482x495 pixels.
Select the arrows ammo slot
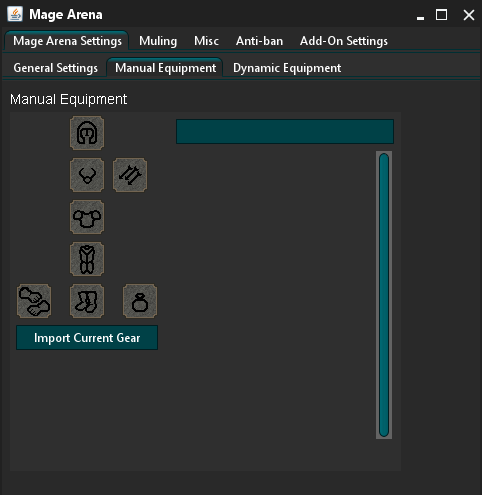click(x=130, y=175)
